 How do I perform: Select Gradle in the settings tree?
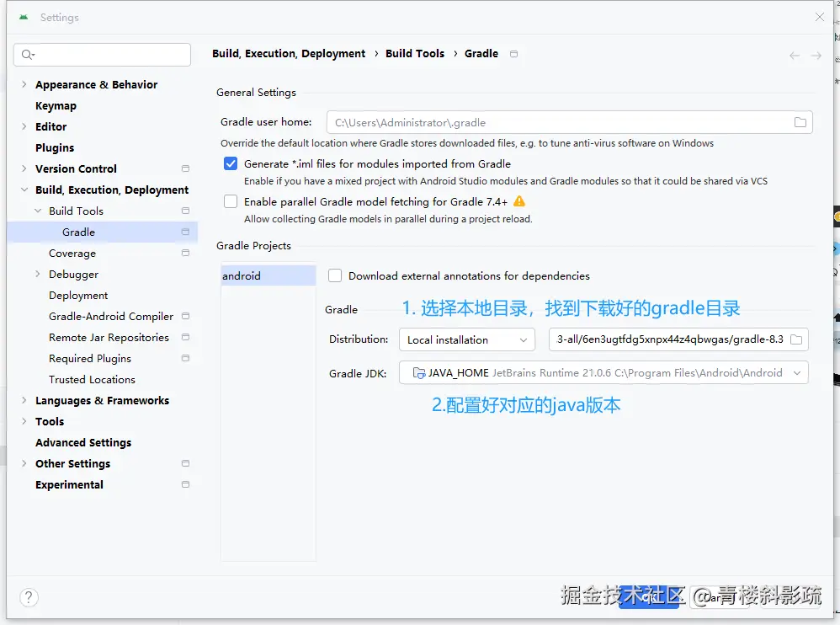pyautogui.click(x=103, y=232)
